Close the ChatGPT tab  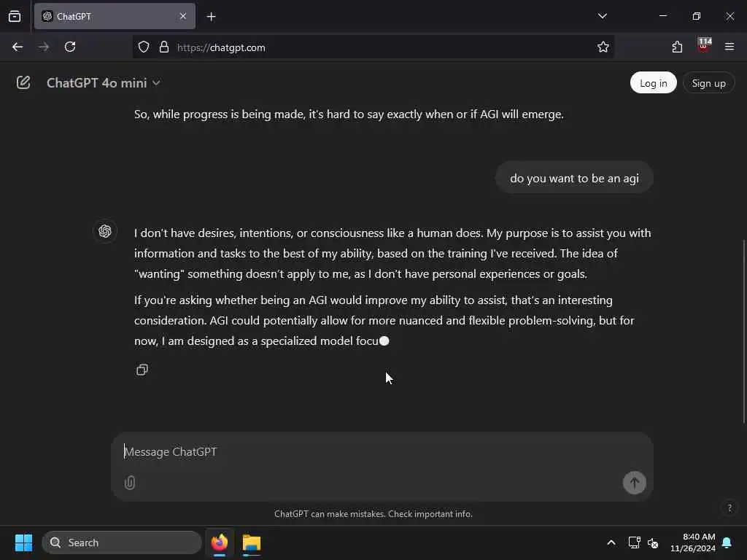(x=183, y=16)
